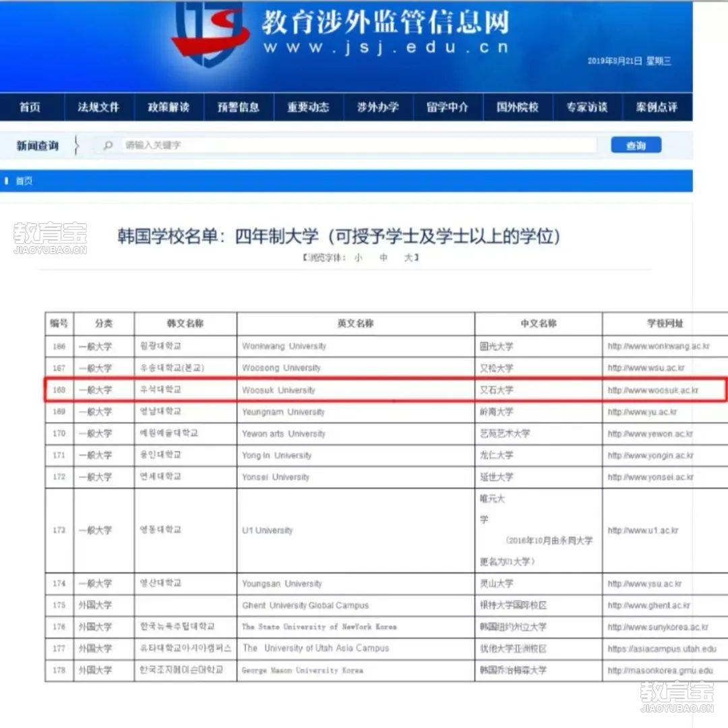Open the www.u1.ac.kr school link
The height and width of the screenshot is (728, 728).
pos(642,530)
